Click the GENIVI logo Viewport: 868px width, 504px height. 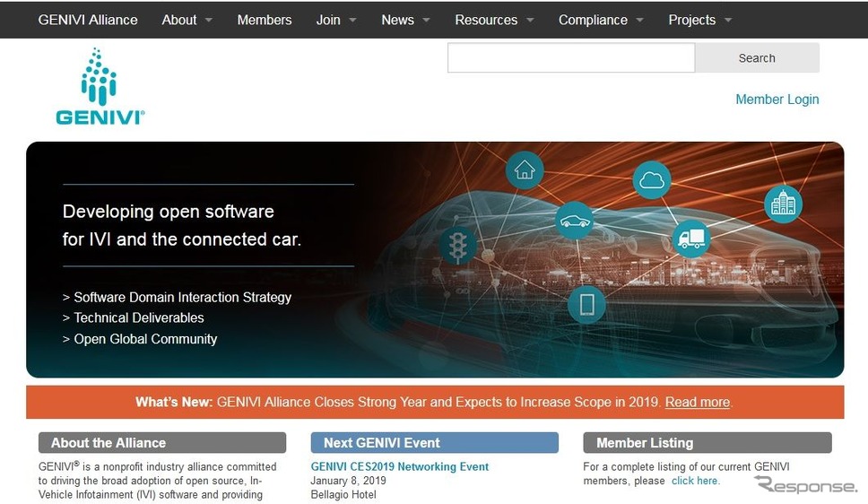tap(100, 86)
